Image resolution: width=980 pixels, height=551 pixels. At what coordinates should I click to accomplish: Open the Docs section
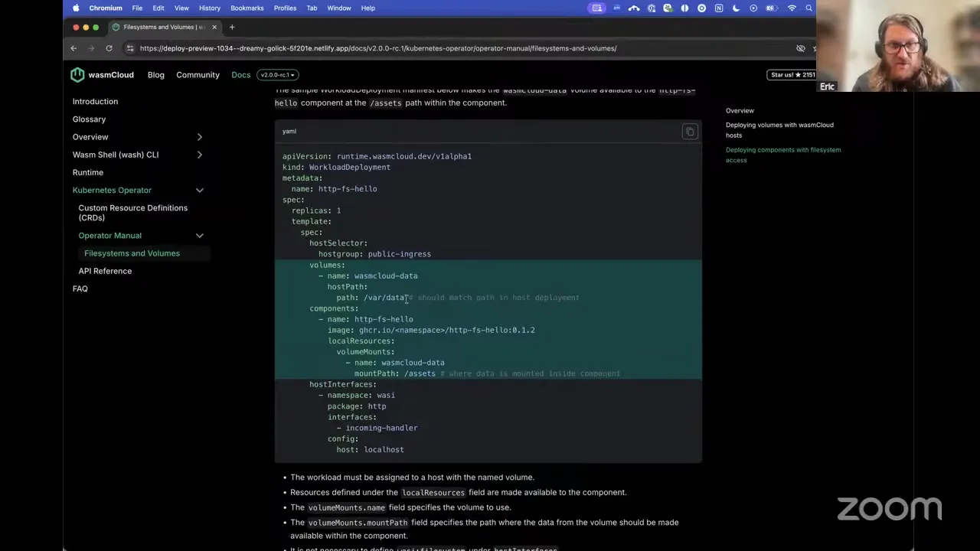[x=241, y=75]
